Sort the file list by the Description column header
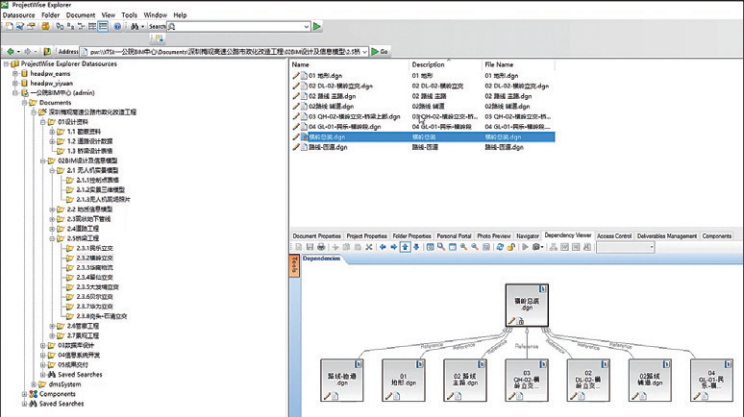The width and height of the screenshot is (744, 417). coord(428,65)
